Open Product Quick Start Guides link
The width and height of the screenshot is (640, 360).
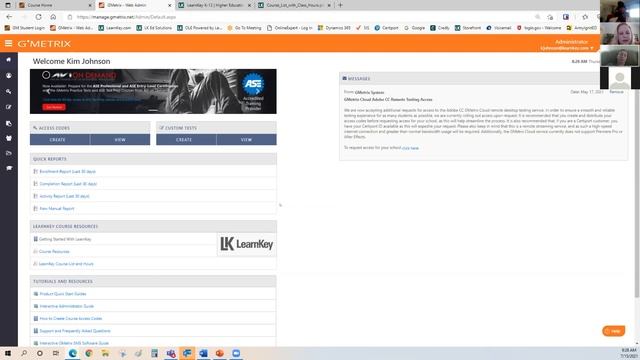coord(63,294)
